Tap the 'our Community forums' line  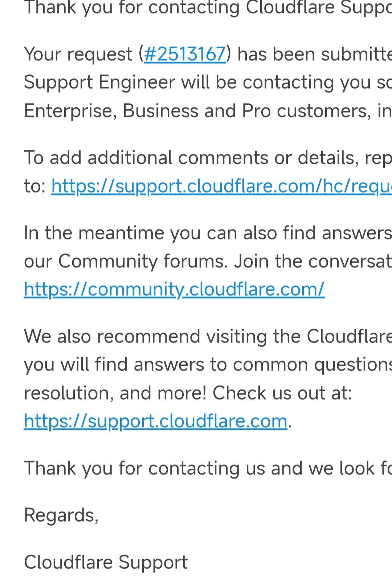(208, 261)
